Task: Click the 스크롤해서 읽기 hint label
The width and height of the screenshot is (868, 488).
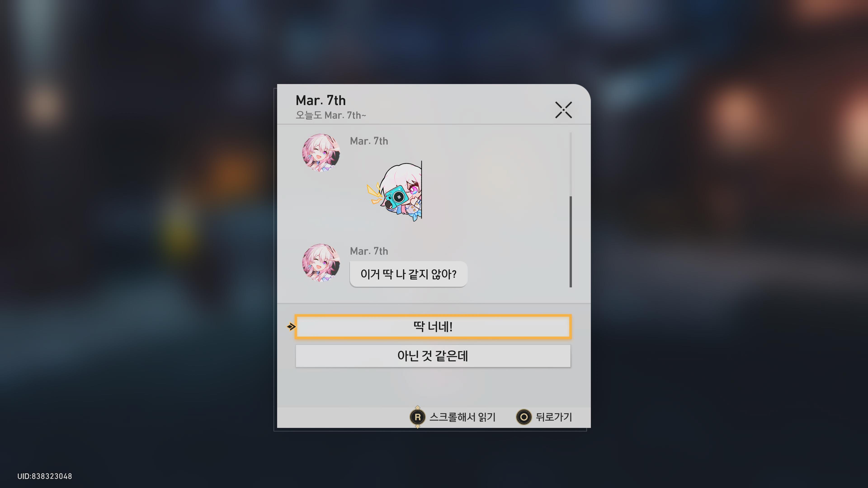Action: point(462,417)
